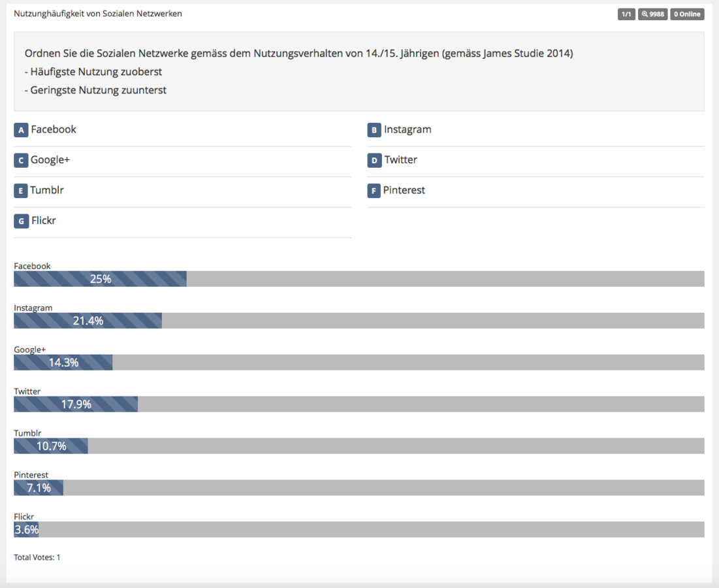
Task: Choose the G badge beside Flickr
Action: [21, 221]
